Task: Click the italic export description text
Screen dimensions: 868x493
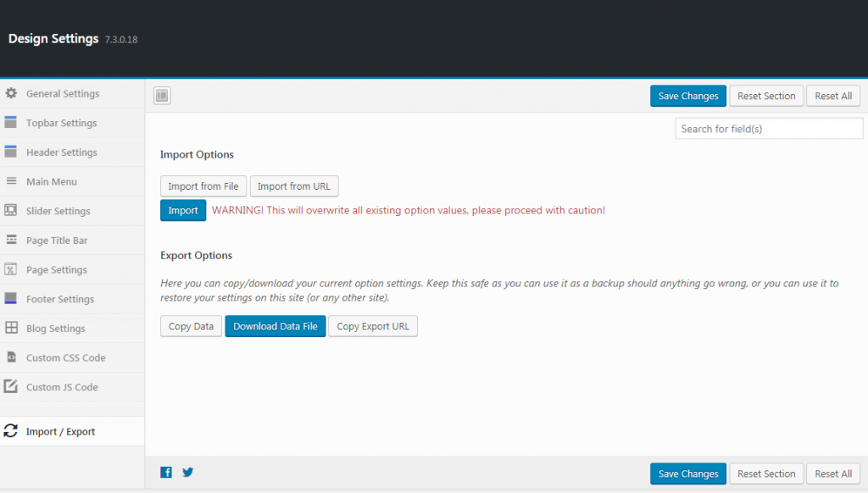Action: click(x=499, y=290)
